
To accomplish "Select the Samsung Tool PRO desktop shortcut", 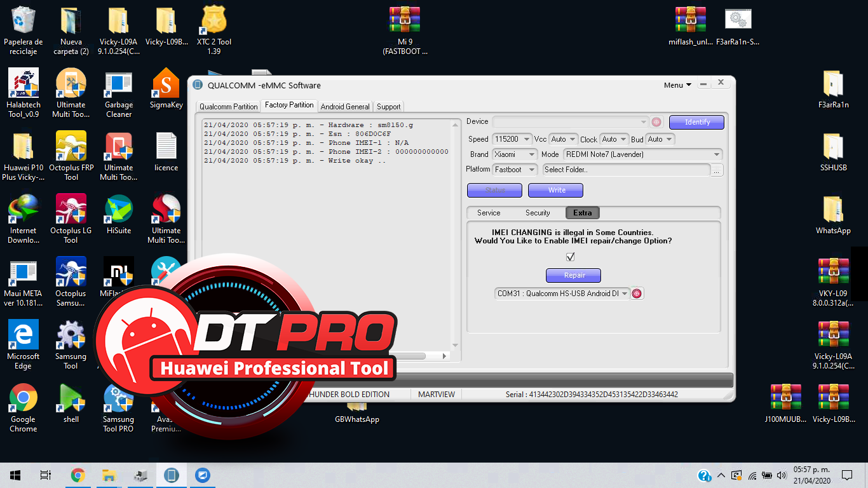I will pyautogui.click(x=119, y=408).
